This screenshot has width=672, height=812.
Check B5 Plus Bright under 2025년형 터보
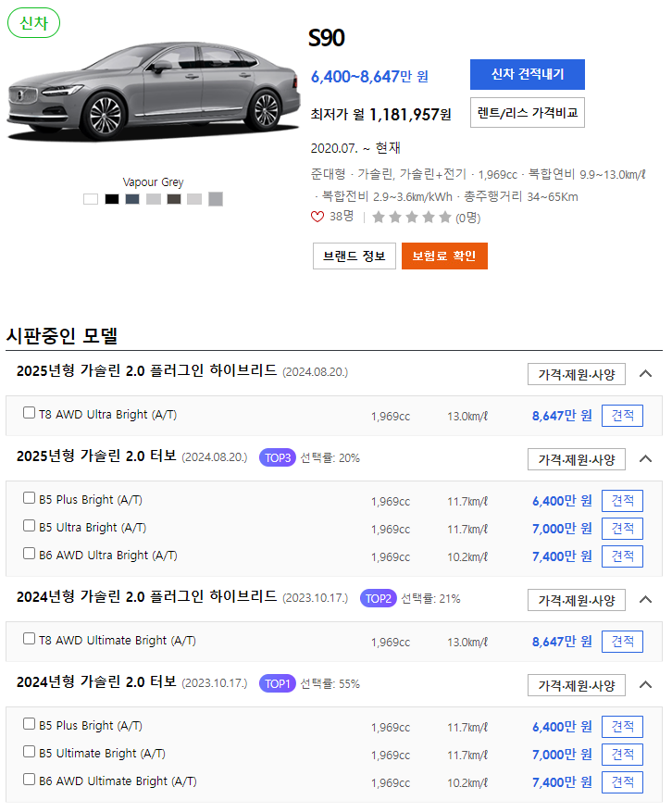29,497
